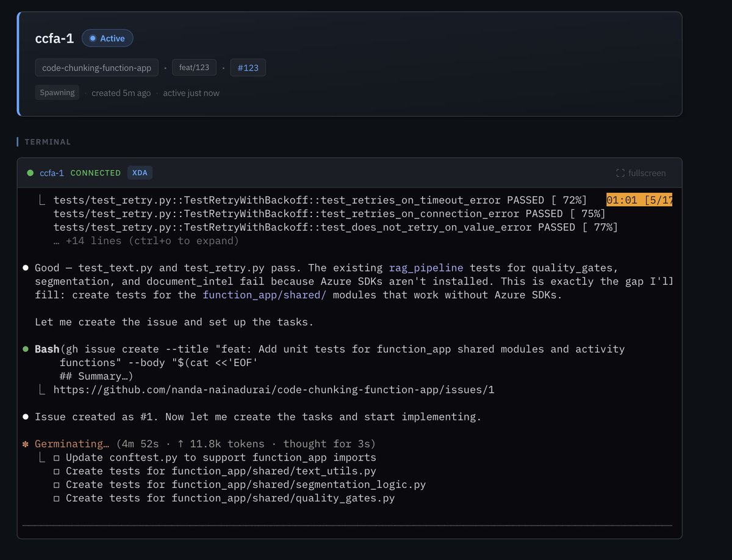Click the CONNECTED status label
Viewport: 732px width, 560px height.
(96, 173)
